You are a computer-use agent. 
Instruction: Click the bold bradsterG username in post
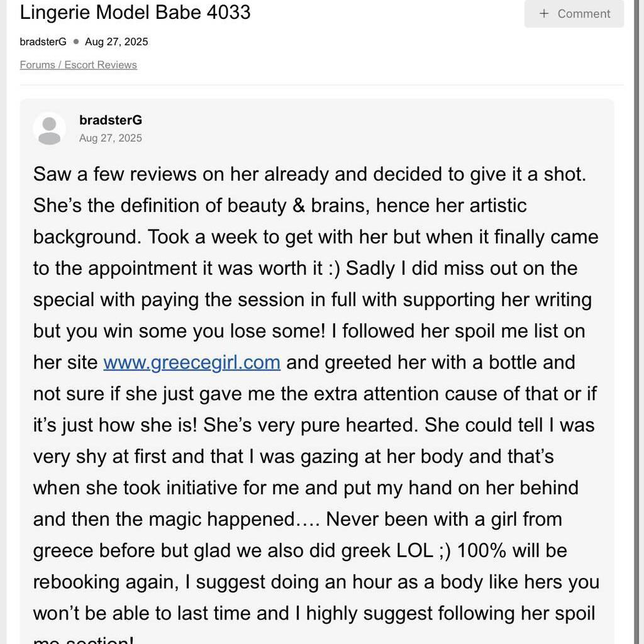coord(111,120)
